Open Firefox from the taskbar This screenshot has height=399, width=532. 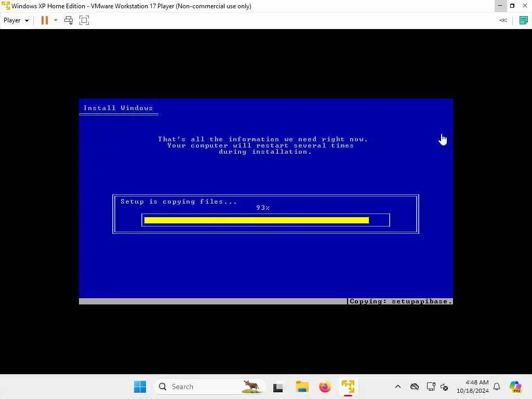(325, 387)
